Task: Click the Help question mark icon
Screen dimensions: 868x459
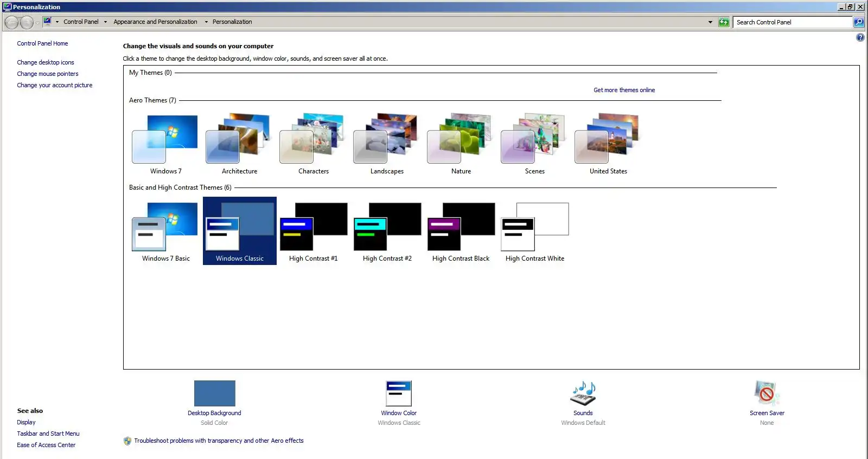Action: [x=860, y=37]
